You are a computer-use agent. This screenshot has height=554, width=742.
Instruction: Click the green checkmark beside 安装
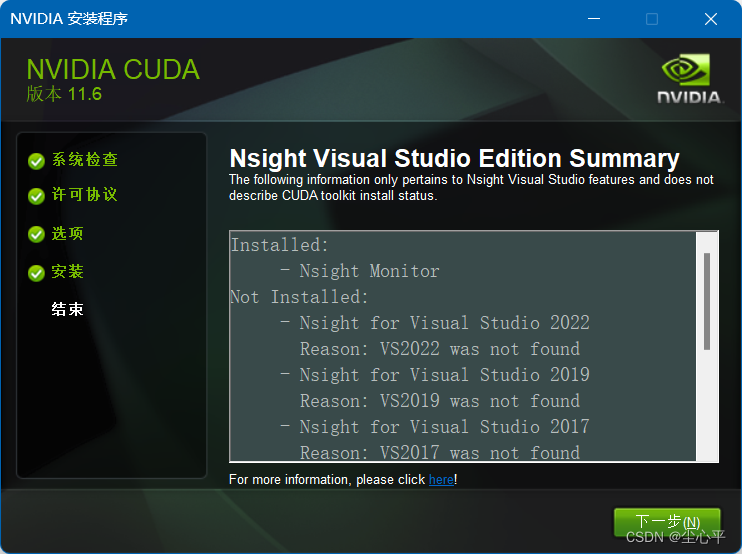[36, 273]
